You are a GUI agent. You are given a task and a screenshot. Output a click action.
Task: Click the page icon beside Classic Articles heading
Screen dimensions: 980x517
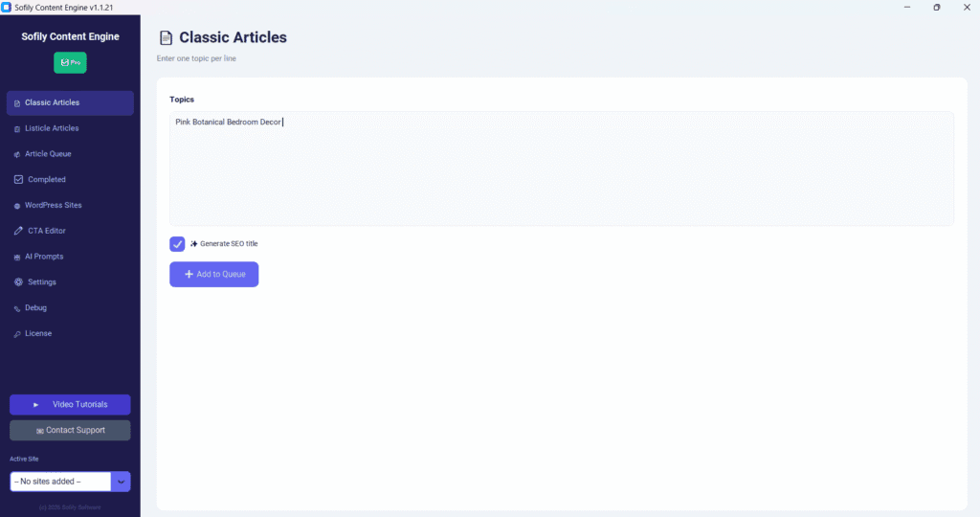pyautogui.click(x=166, y=38)
